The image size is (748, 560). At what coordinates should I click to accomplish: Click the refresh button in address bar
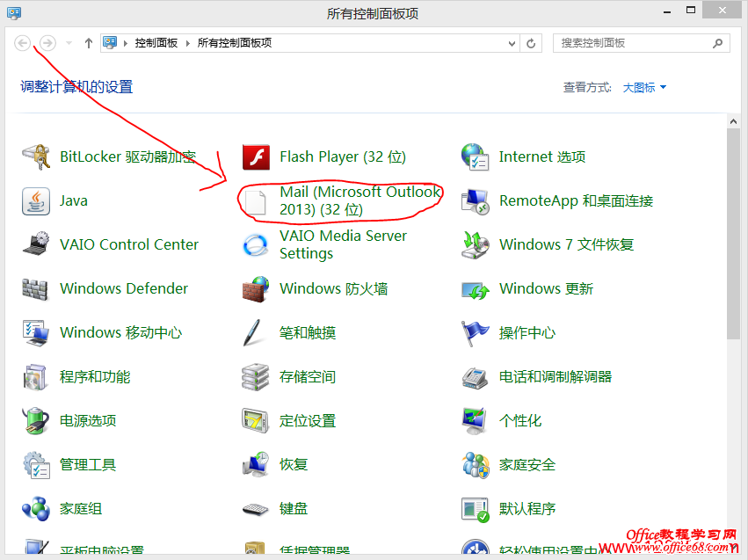[x=531, y=42]
